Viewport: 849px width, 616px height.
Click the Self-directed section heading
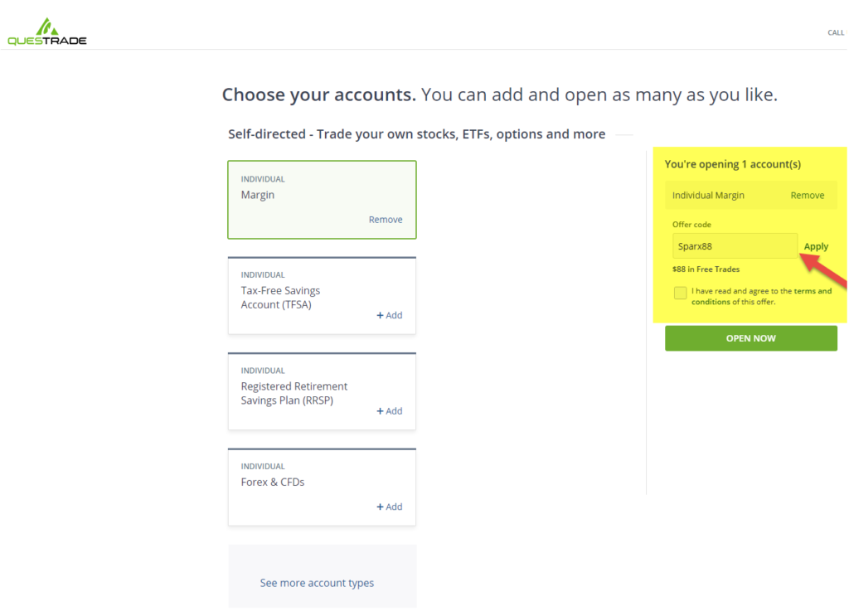point(417,133)
